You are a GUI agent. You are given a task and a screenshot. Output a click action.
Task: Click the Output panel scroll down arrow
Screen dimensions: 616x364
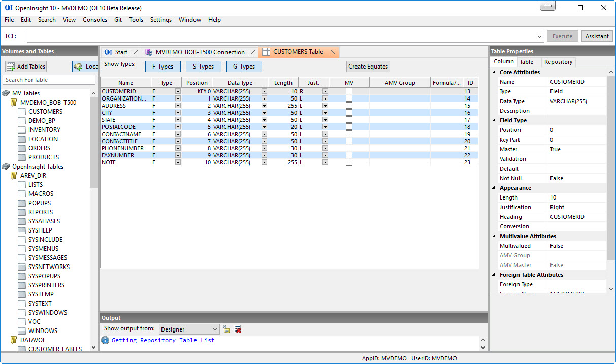483,347
